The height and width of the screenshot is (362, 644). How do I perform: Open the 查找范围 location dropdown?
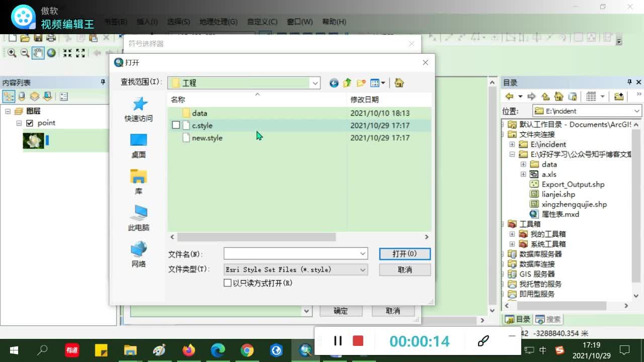(314, 83)
